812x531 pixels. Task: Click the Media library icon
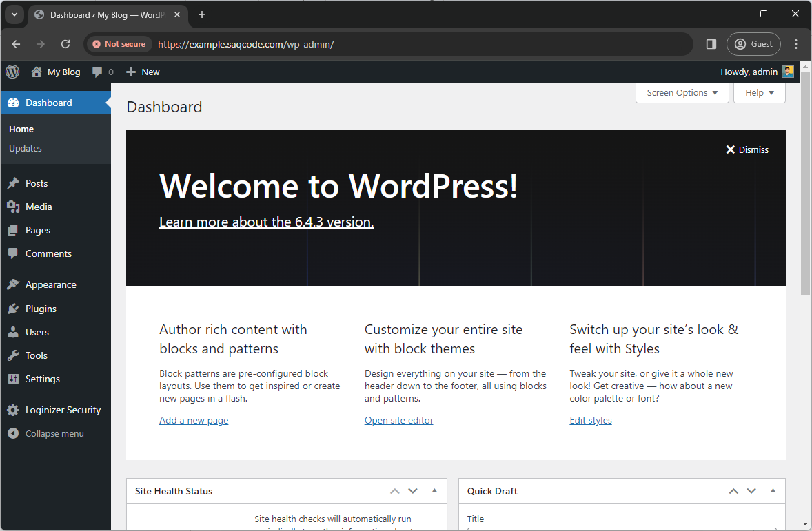click(14, 207)
